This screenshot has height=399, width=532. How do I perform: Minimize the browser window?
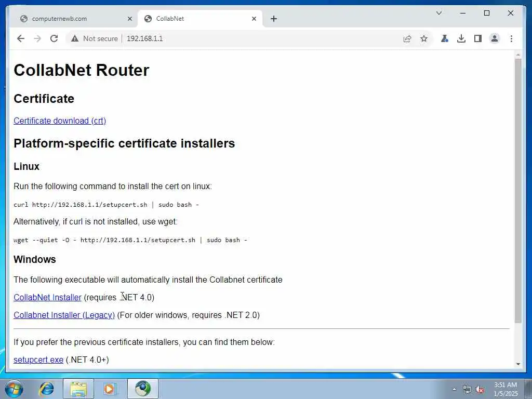tap(463, 13)
